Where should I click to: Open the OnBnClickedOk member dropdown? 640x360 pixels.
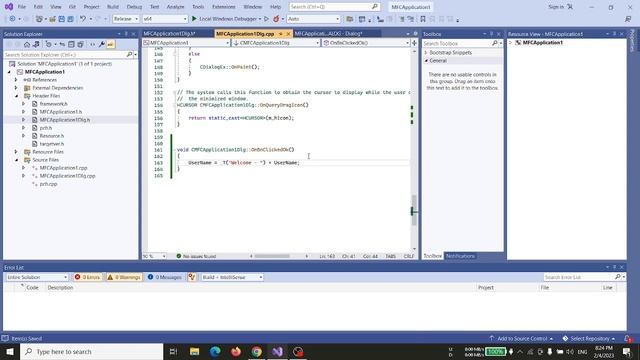tap(366, 43)
